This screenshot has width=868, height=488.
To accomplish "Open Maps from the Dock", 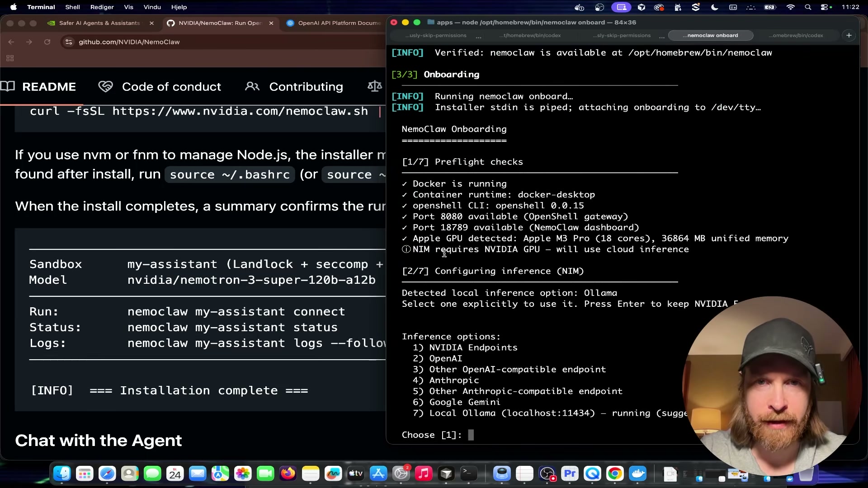I will 220,474.
